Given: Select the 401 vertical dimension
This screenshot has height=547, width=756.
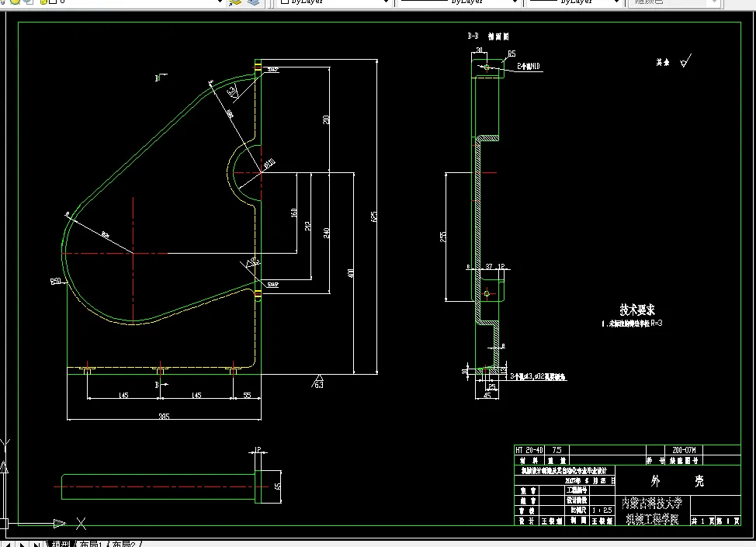Looking at the screenshot, I should tap(351, 273).
